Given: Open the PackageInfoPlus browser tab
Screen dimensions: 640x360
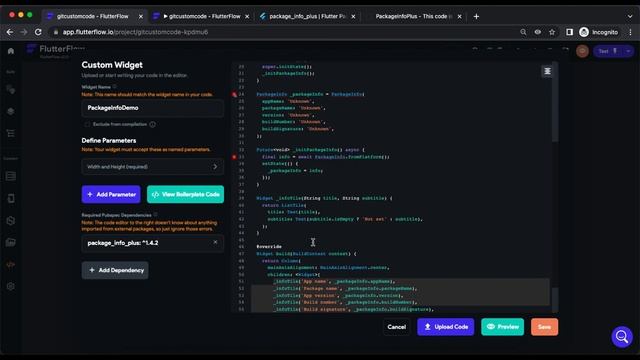Looking at the screenshot, I should [413, 16].
